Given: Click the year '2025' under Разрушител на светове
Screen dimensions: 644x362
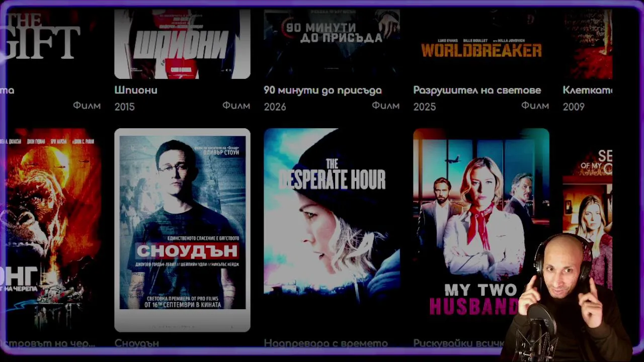Looking at the screenshot, I should (424, 107).
